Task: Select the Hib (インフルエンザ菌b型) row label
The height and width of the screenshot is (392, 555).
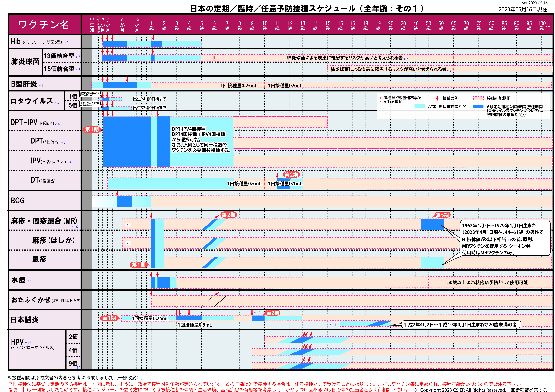Action: coord(40,42)
